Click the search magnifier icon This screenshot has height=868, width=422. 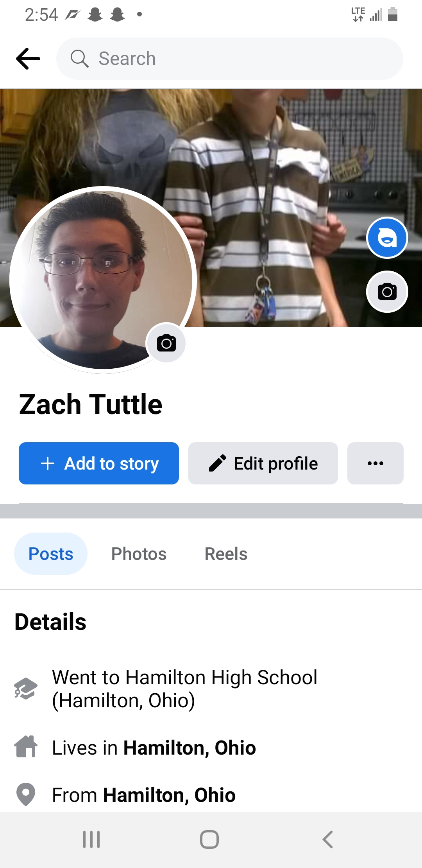(x=79, y=59)
